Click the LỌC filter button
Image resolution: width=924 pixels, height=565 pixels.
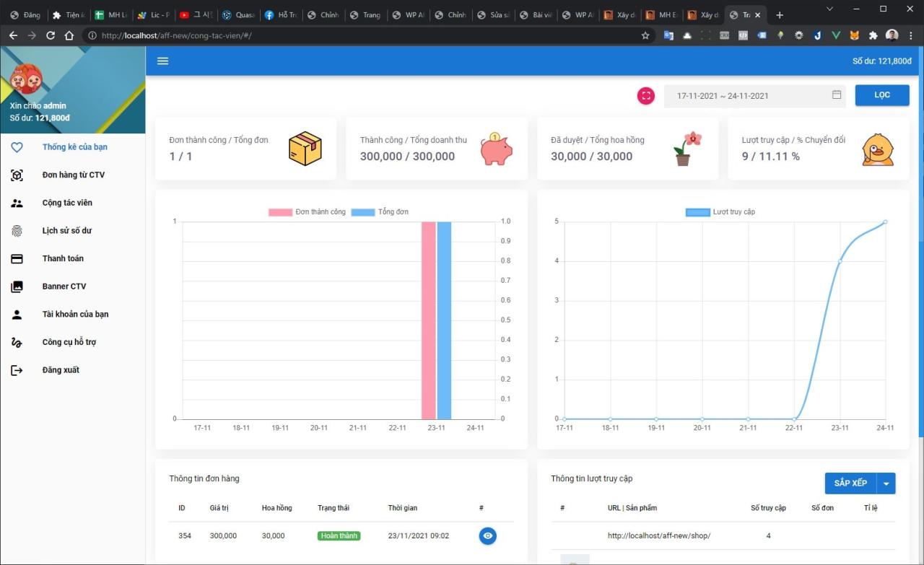point(881,95)
